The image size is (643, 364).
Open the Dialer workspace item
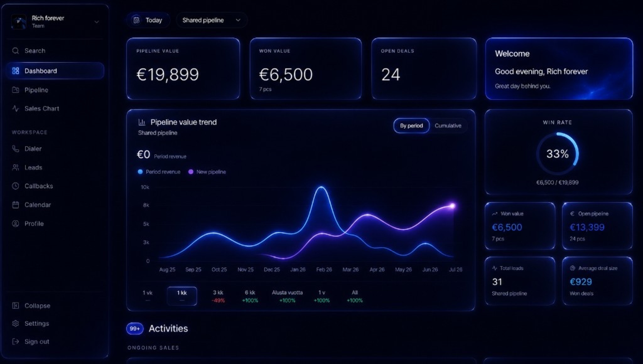click(x=55, y=148)
